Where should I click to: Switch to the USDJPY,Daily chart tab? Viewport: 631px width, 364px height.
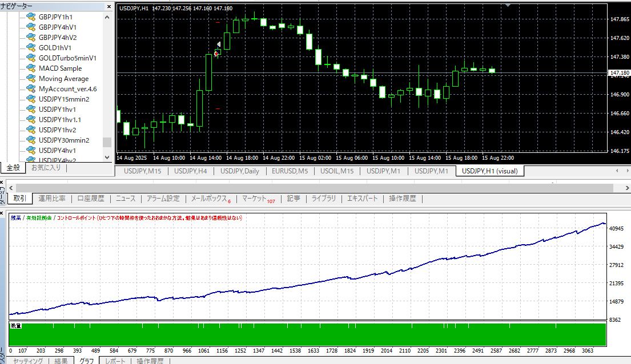point(239,171)
